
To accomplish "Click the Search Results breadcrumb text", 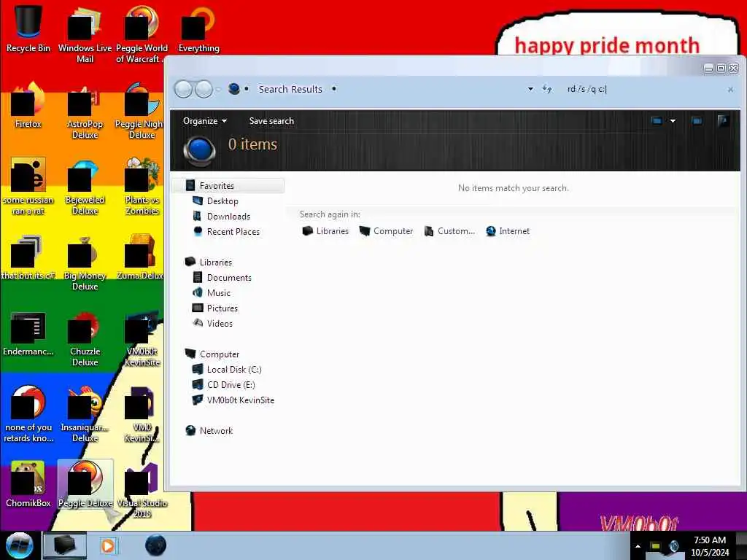I will coord(290,89).
